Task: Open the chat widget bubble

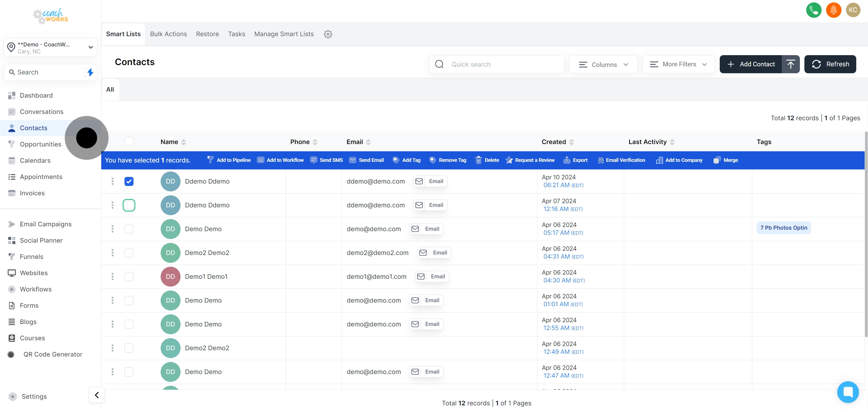Action: [x=848, y=392]
